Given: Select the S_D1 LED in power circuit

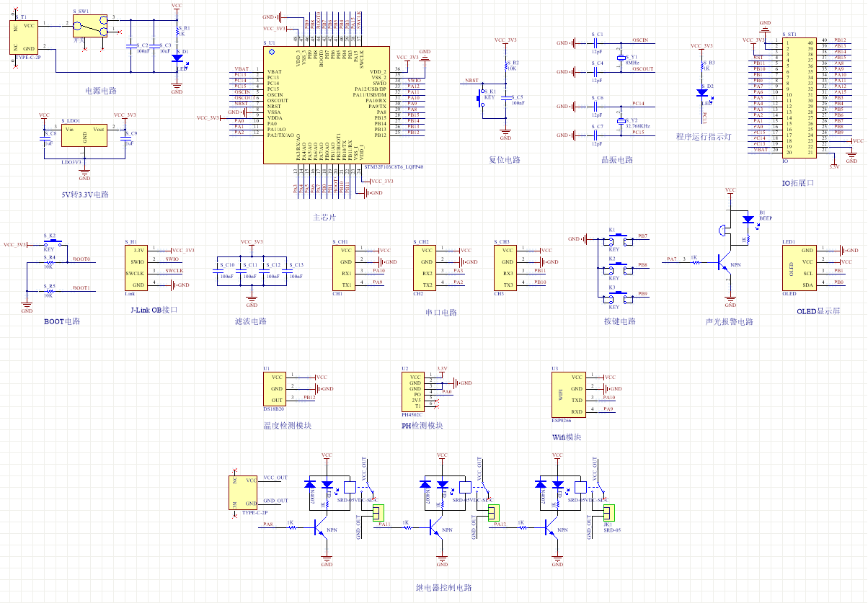Looking at the screenshot, I should (177, 59).
